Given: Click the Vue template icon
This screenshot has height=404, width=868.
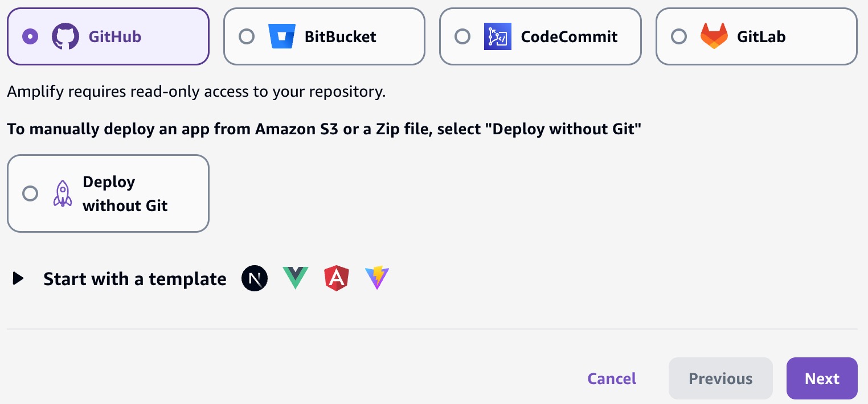Looking at the screenshot, I should (296, 278).
